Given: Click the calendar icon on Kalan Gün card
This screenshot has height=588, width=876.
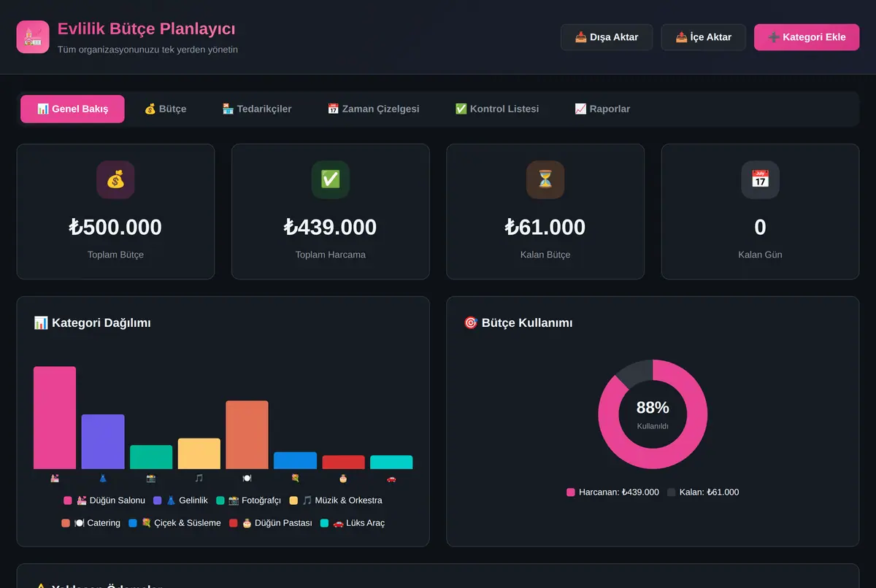Looking at the screenshot, I should coord(760,179).
